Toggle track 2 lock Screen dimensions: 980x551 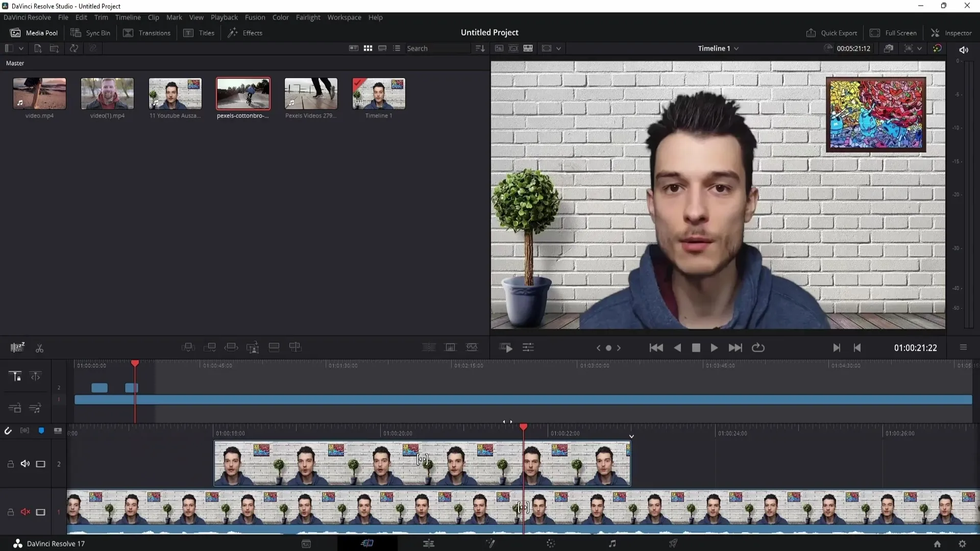pyautogui.click(x=10, y=464)
